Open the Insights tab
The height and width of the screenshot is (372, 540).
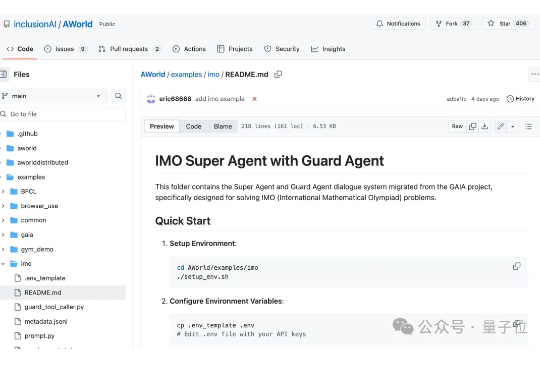(328, 49)
